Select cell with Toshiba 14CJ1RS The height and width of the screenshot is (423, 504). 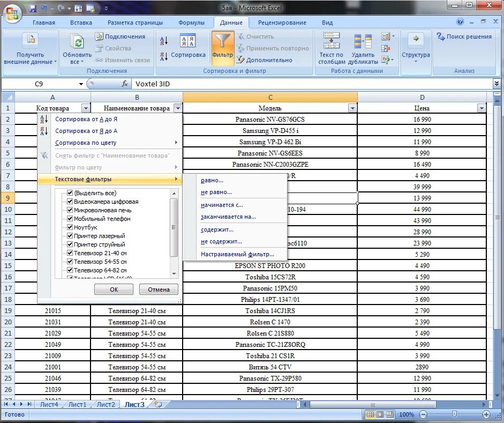click(x=270, y=311)
